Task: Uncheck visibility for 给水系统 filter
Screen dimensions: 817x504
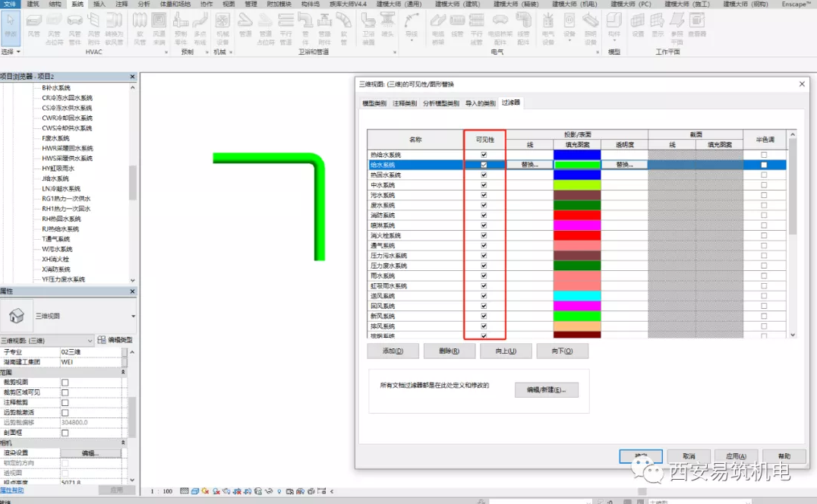Action: 484,165
